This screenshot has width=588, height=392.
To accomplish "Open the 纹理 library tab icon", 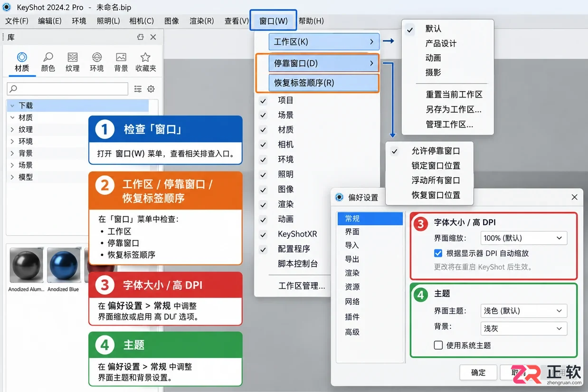I will 72,57.
